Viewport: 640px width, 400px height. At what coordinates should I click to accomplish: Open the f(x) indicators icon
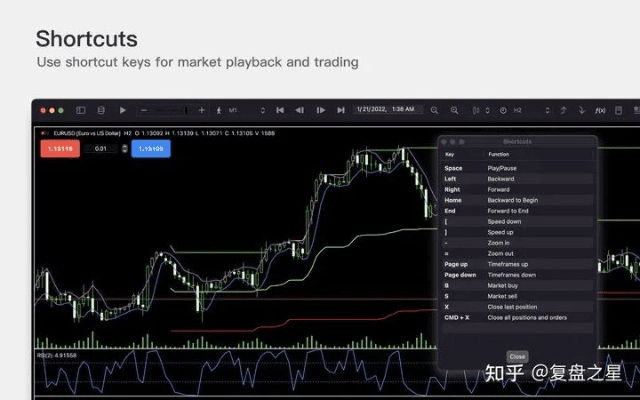600,110
